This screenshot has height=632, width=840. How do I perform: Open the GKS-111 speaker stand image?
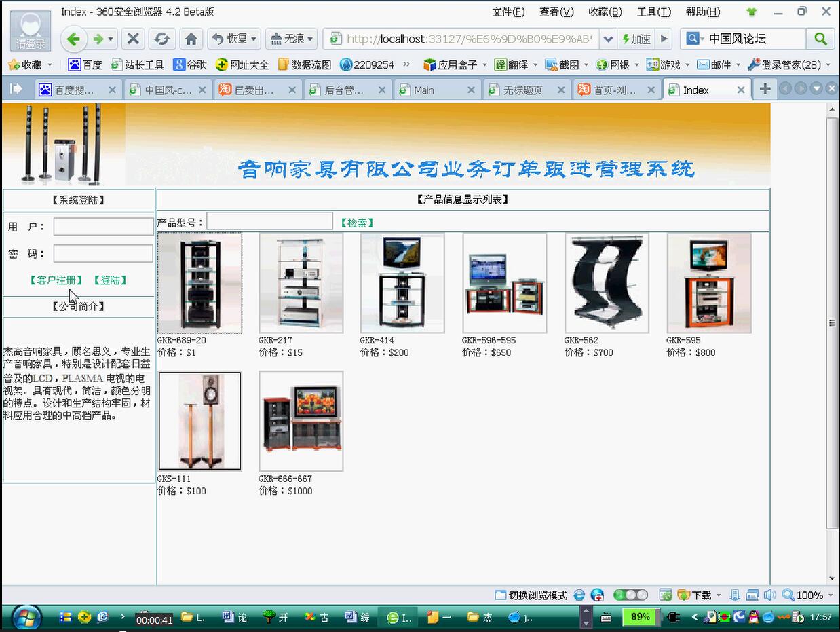click(199, 421)
